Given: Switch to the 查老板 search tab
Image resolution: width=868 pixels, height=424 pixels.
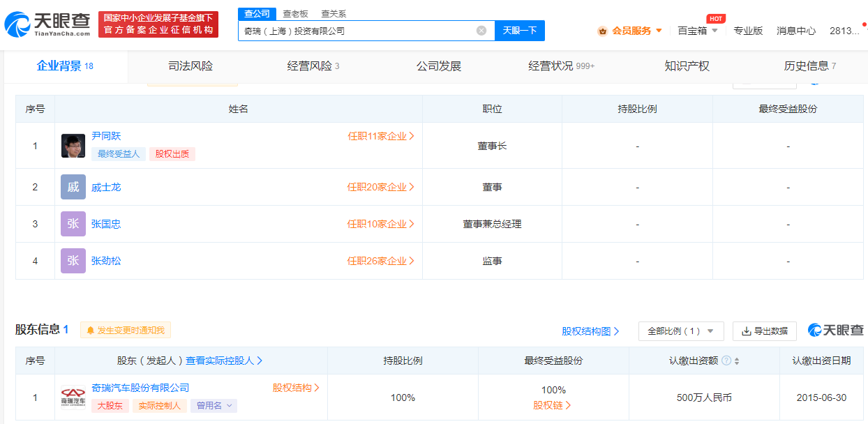Looking at the screenshot, I should pos(295,13).
